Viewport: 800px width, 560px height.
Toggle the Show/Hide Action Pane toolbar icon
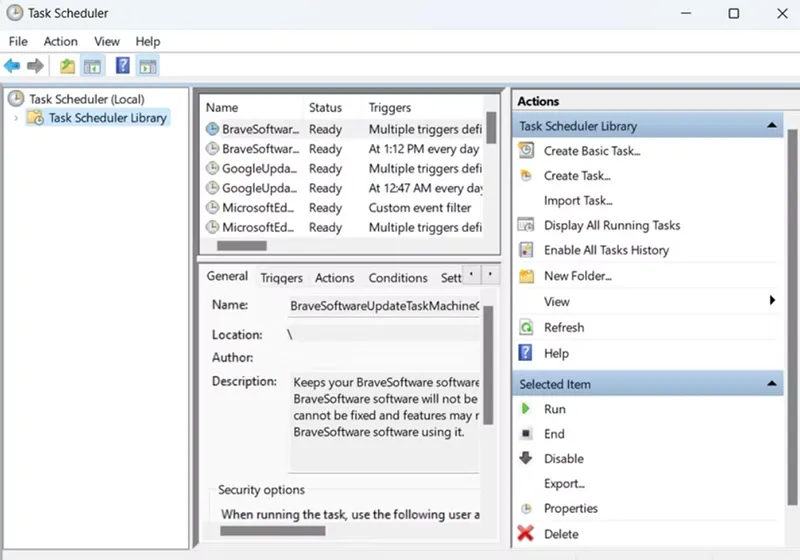(148, 66)
